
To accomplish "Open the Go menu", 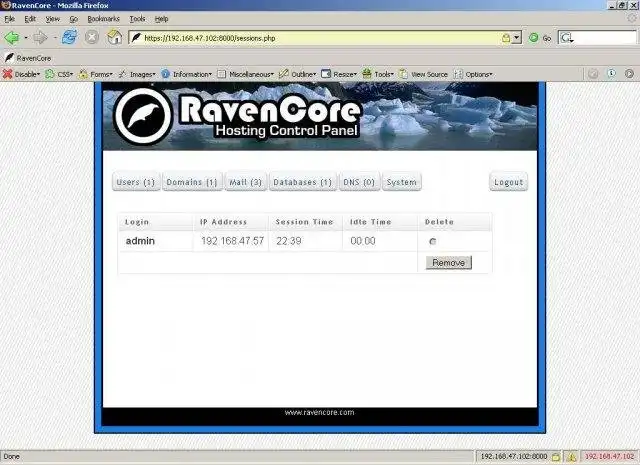I will (x=73, y=19).
